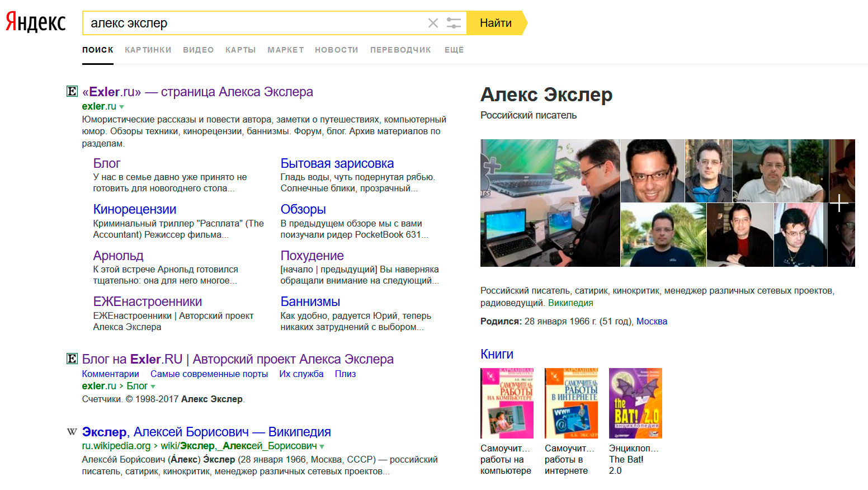Expand dropdown arrow after exler.ru › Блог
Viewport: 868px width, 490px height.
click(x=153, y=387)
